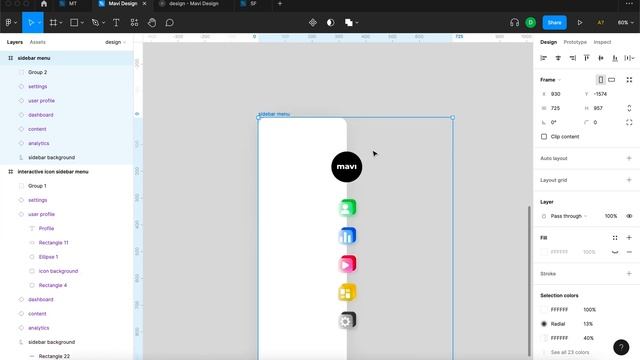
Task: Click the headphones audio icon
Action: coord(514,23)
